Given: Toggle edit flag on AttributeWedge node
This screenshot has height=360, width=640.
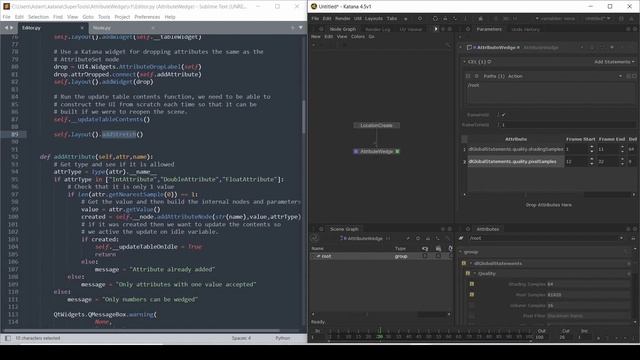Looking at the screenshot, I should coord(398,151).
